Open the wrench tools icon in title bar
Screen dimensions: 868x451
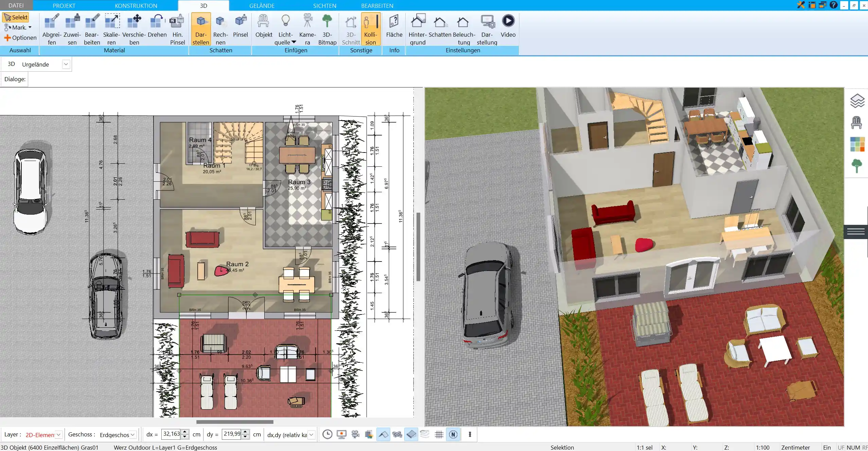(x=801, y=5)
